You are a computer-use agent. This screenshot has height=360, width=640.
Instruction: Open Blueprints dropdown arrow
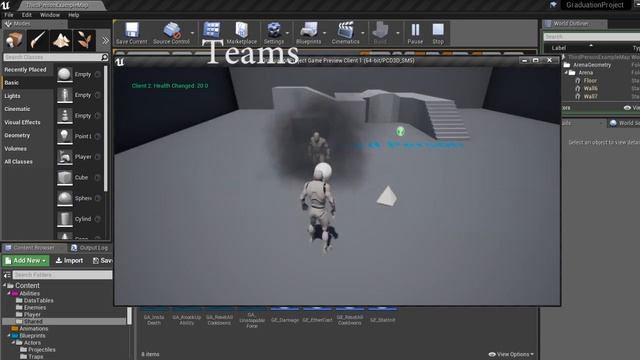coord(324,33)
